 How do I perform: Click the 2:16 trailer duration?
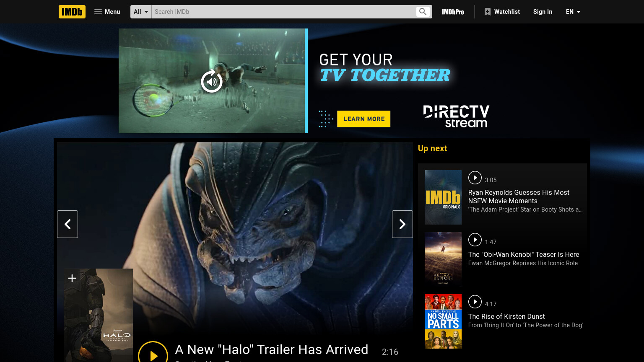[390, 352]
